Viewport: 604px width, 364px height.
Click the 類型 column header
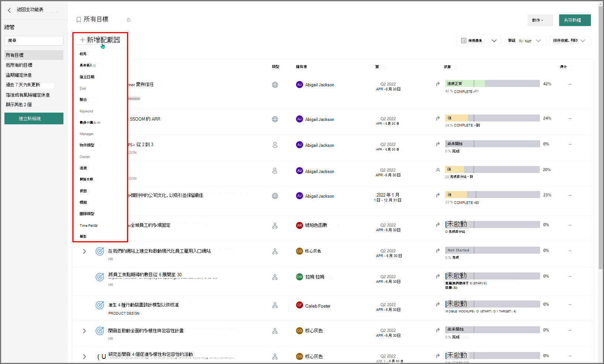[275, 67]
